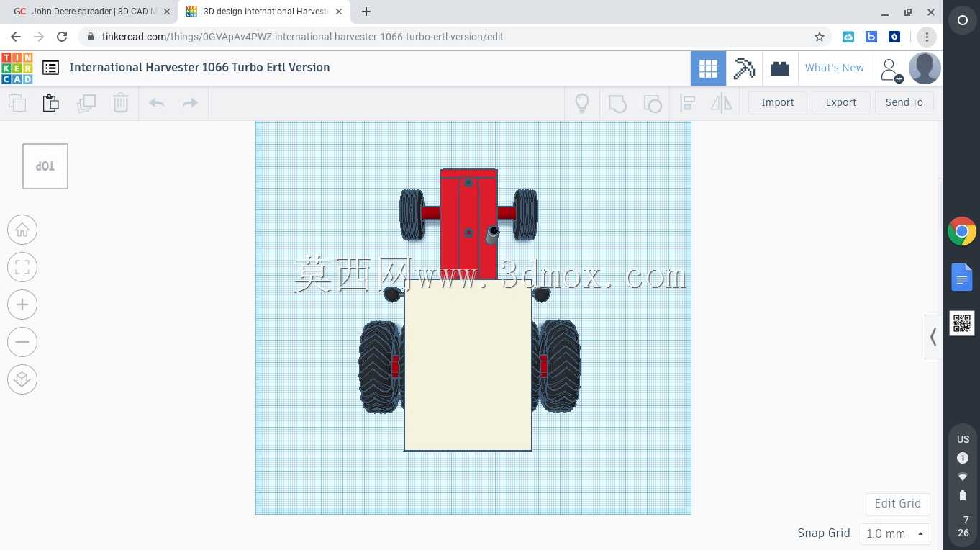
Task: Open the user profile avatar
Action: point(925,68)
